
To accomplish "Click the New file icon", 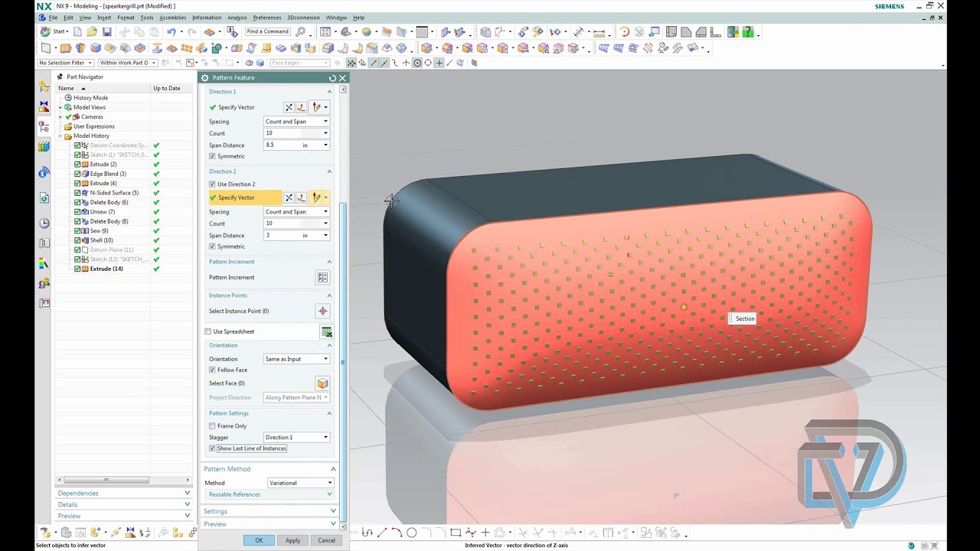I will point(77,31).
